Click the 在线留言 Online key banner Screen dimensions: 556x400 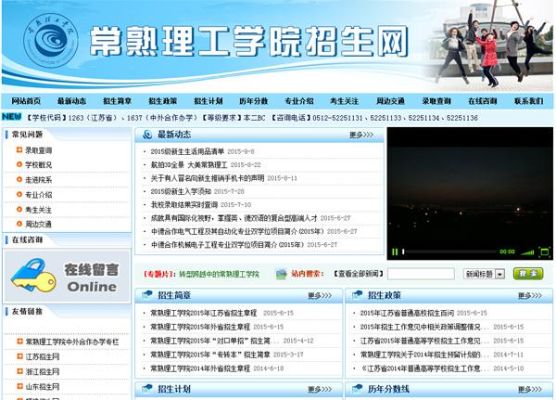tap(67, 276)
